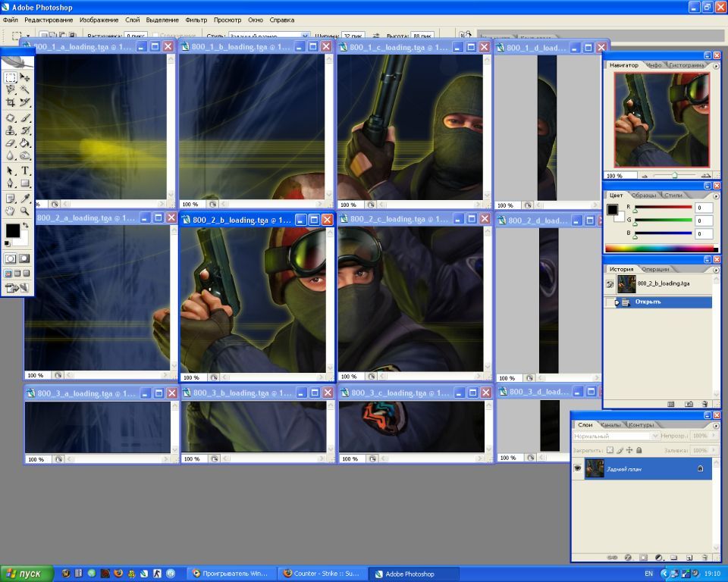Click the Navigator zoom slider
Image resolution: width=728 pixels, height=582 pixels.
tap(674, 176)
